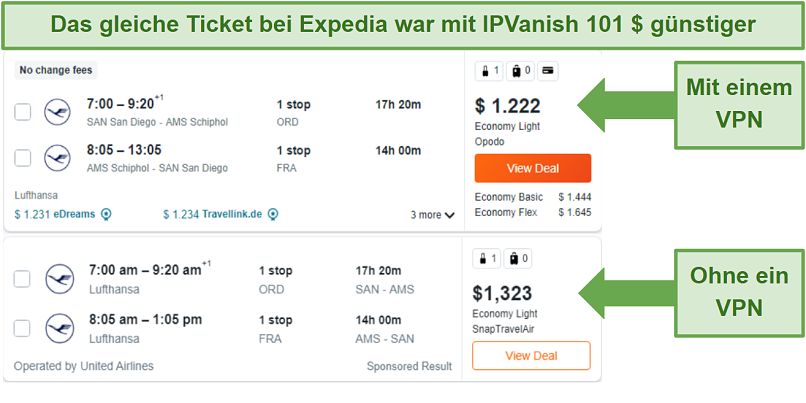Viewport: 806px width, 403px height.
Task: Select checkbox for 7:00 am – 9:20 am flight
Action: [22, 279]
